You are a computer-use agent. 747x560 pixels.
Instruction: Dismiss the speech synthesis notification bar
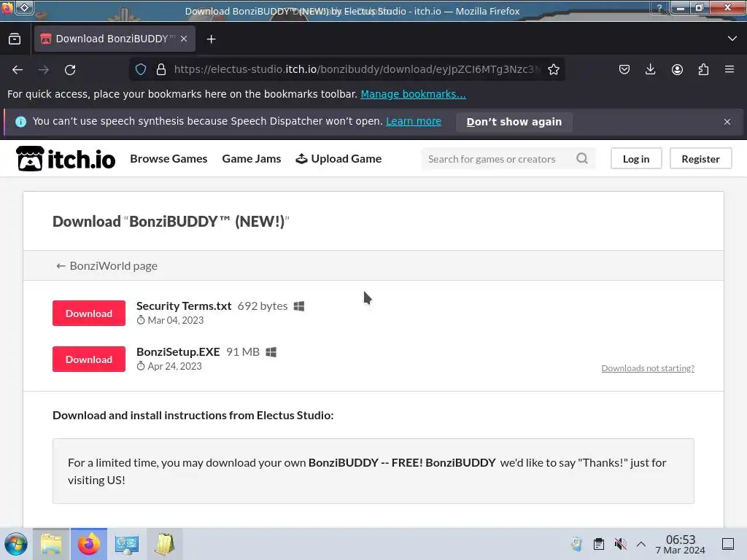727,122
